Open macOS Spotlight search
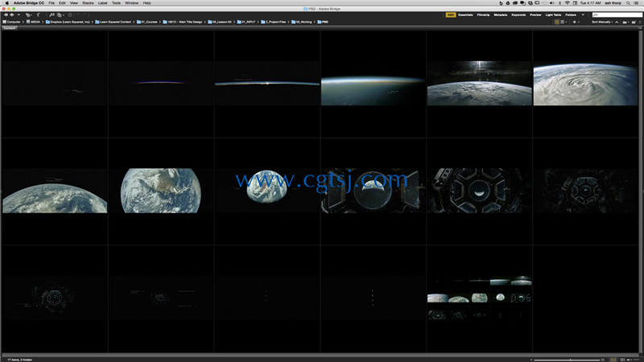 coord(628,3)
